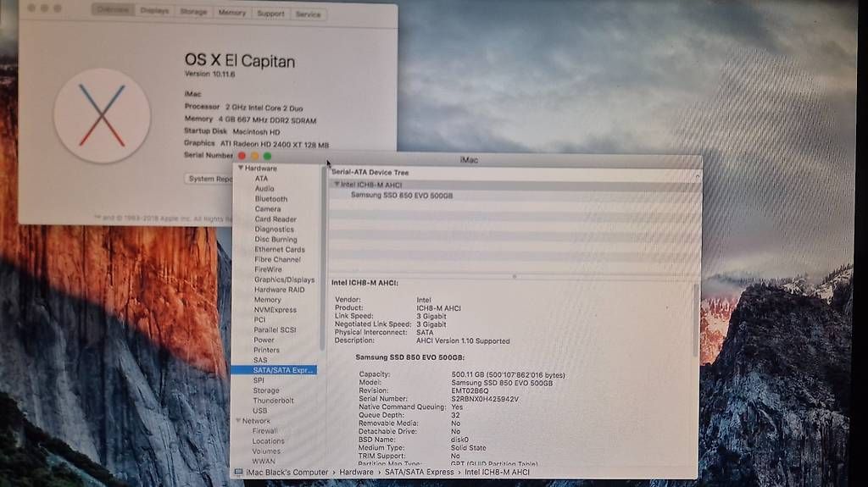The width and height of the screenshot is (868, 487).
Task: Select Audio in the sidebar
Action: tap(264, 189)
